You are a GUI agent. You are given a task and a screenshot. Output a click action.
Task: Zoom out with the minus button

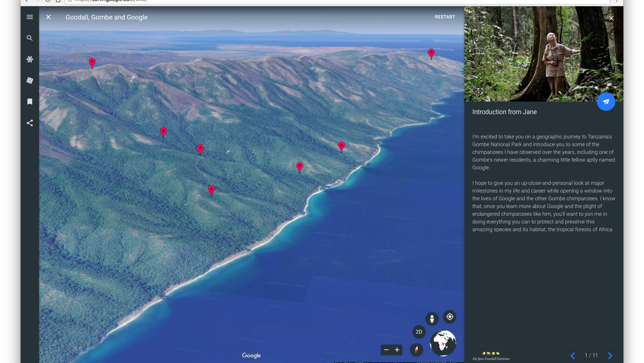coord(386,350)
